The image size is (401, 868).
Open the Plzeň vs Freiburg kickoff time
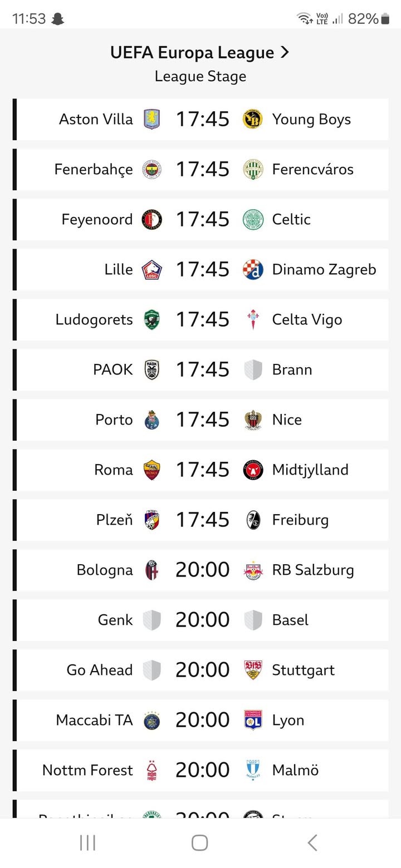tap(203, 520)
